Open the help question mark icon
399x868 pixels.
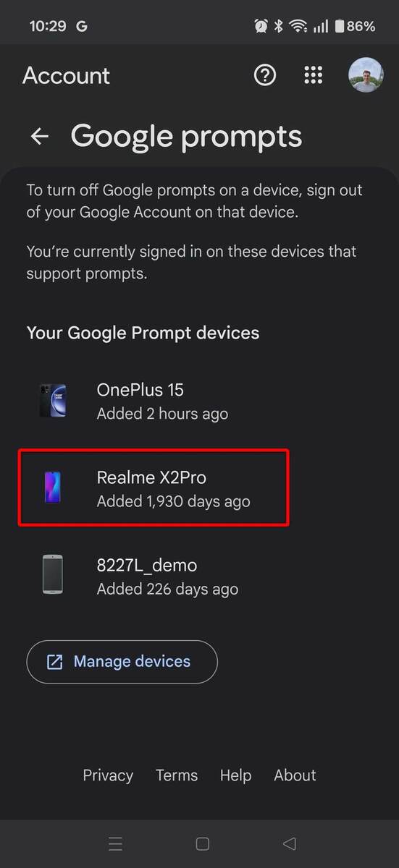pos(265,75)
